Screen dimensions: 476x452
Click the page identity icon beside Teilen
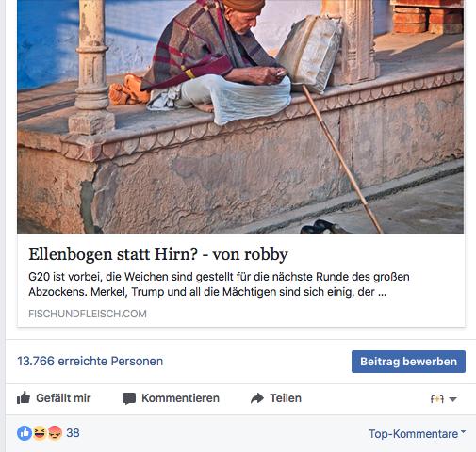click(x=436, y=399)
